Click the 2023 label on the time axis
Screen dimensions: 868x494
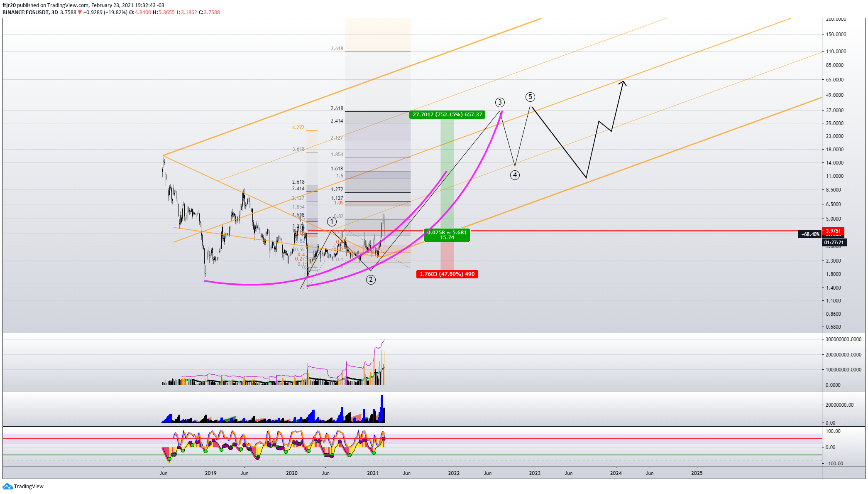pyautogui.click(x=535, y=473)
